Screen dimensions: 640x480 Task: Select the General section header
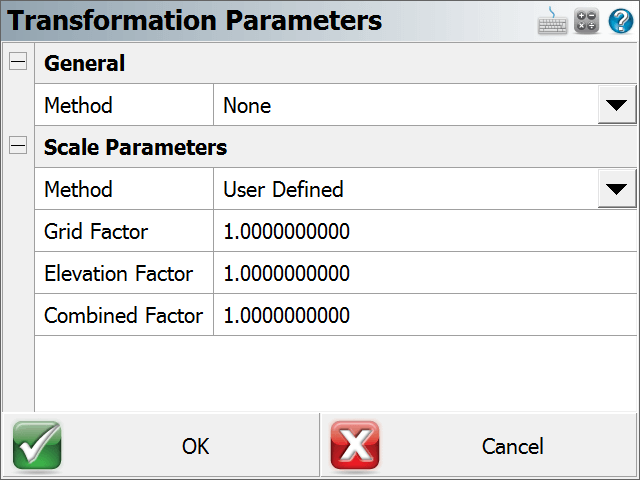336,63
